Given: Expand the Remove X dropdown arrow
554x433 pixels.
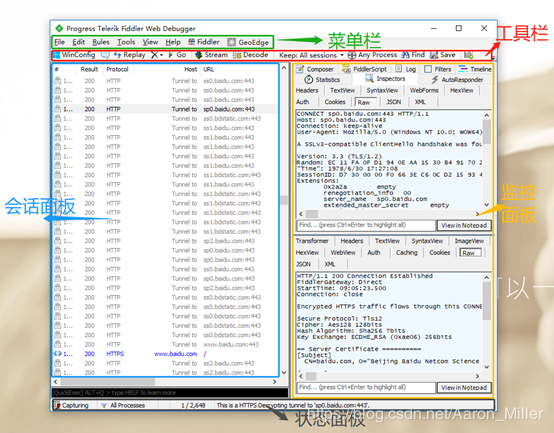Looking at the screenshot, I should coord(161,55).
